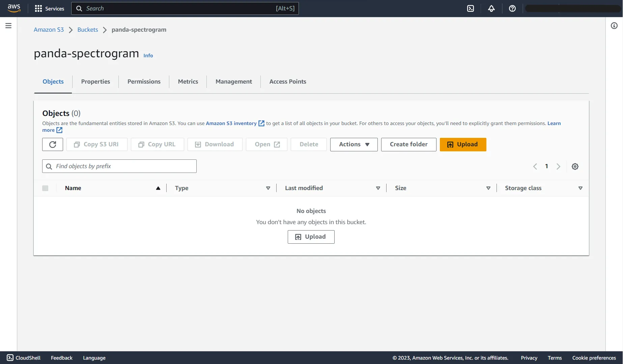Image resolution: width=623 pixels, height=364 pixels.
Task: Tick the select-all objects checkbox
Action: tap(45, 188)
